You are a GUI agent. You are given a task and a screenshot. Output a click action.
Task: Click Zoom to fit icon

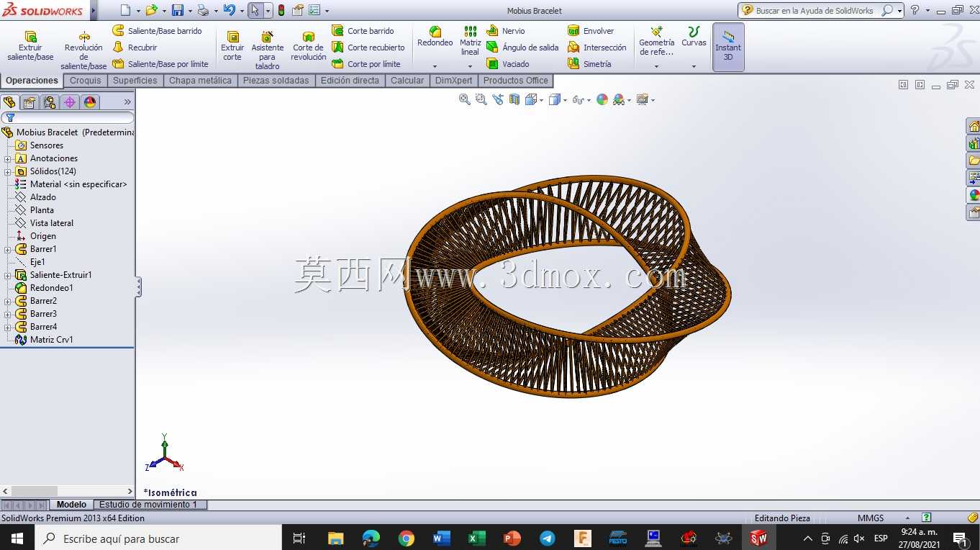[465, 100]
